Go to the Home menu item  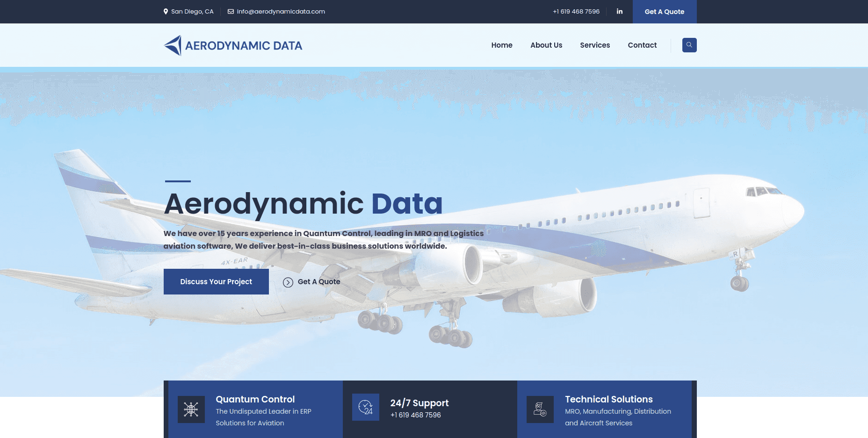tap(502, 45)
